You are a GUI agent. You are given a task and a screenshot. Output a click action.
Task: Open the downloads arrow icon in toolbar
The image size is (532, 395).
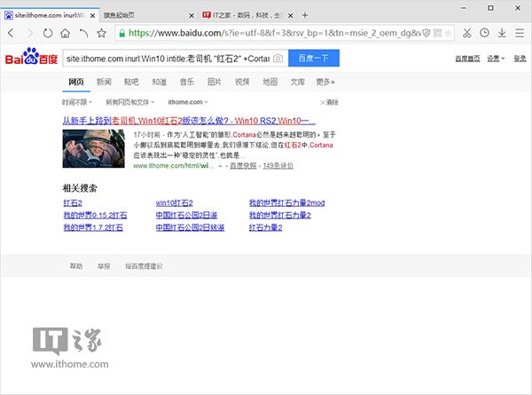tap(502, 33)
